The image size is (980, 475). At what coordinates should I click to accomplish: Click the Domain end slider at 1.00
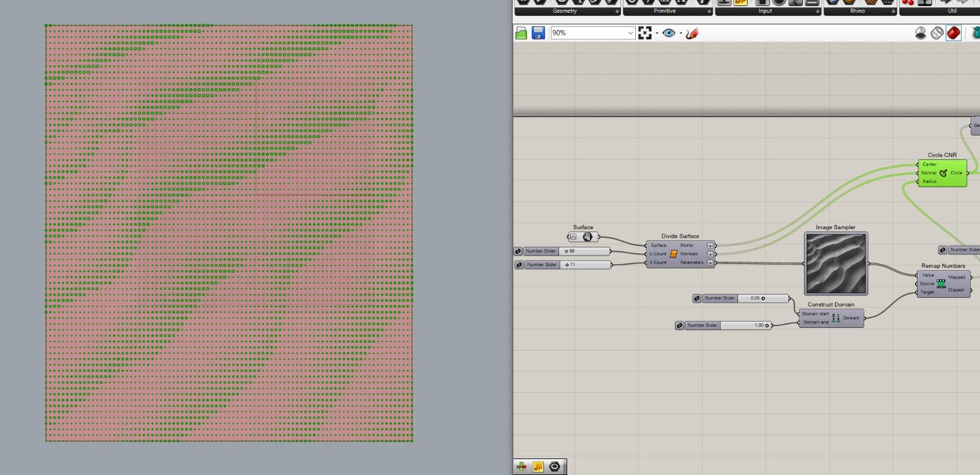point(728,325)
